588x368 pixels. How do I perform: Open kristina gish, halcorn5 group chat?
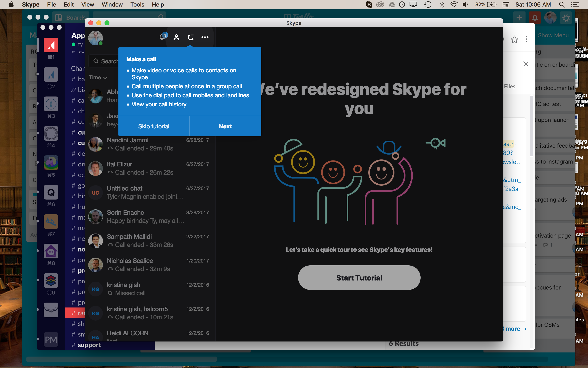pyautogui.click(x=150, y=313)
